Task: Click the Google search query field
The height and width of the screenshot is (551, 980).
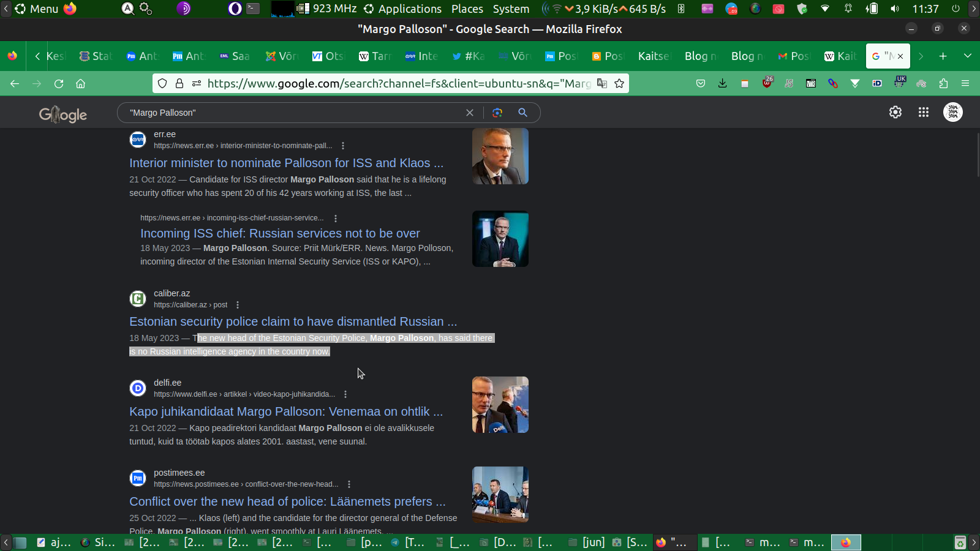Action: (x=294, y=113)
